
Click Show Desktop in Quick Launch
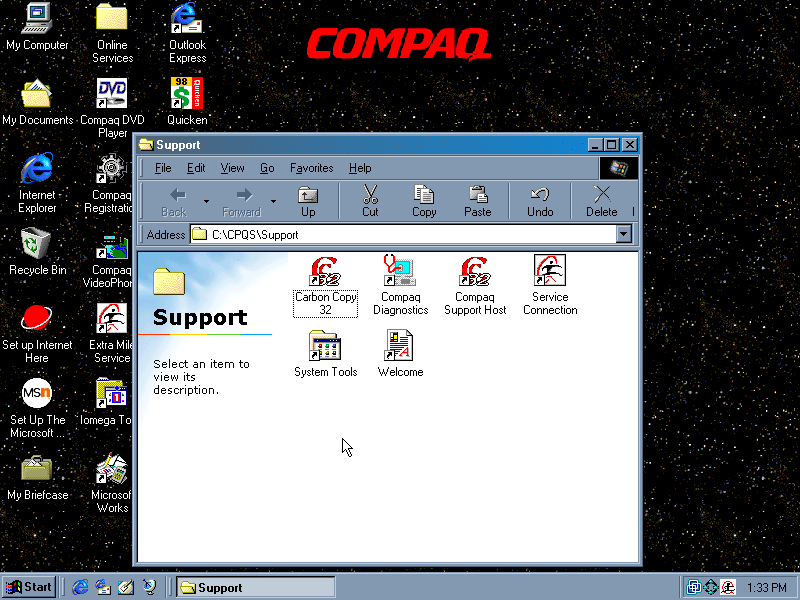point(126,587)
